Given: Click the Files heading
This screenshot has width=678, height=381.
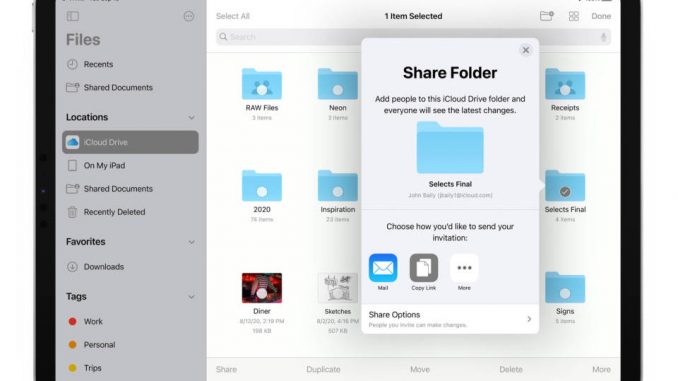Looking at the screenshot, I should coord(83,40).
